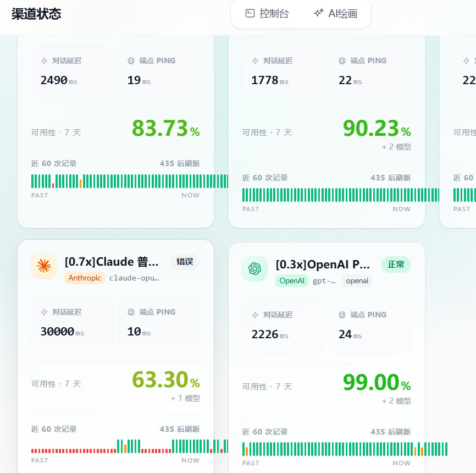
Task: Select the green OpenAI provider tag
Action: click(292, 280)
